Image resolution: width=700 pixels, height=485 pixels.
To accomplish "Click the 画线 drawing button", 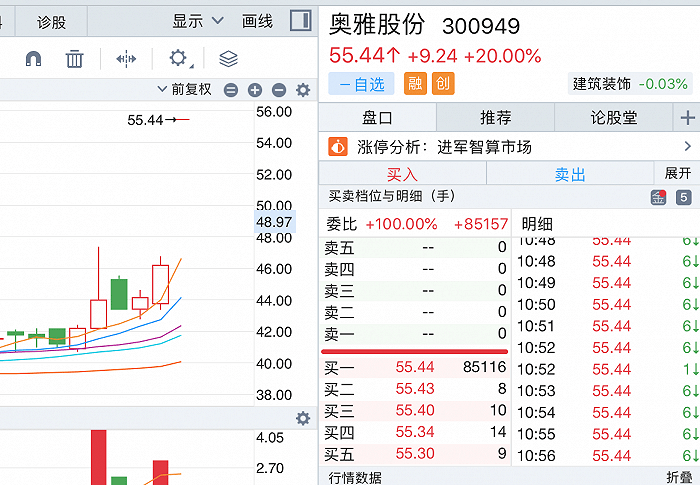I will (257, 21).
